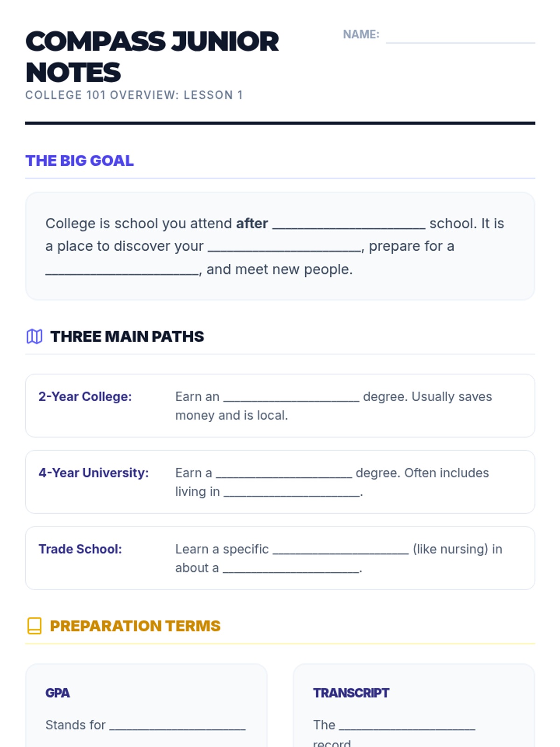Select the Trade School label

[x=80, y=549]
